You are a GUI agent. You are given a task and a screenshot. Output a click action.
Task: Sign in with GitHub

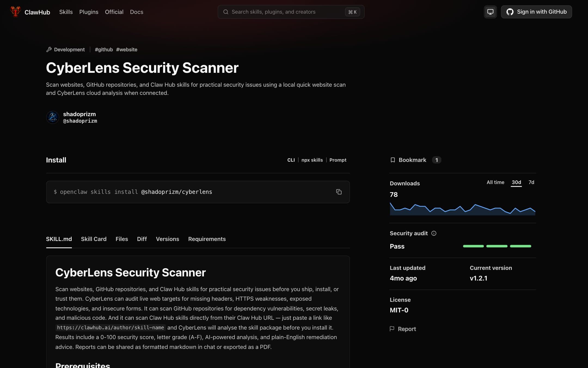click(x=536, y=12)
